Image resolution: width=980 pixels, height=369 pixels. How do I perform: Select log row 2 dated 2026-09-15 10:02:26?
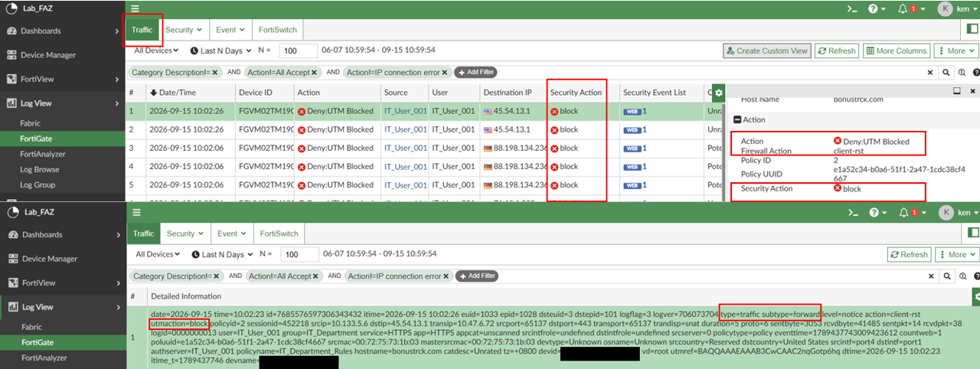coord(425,129)
